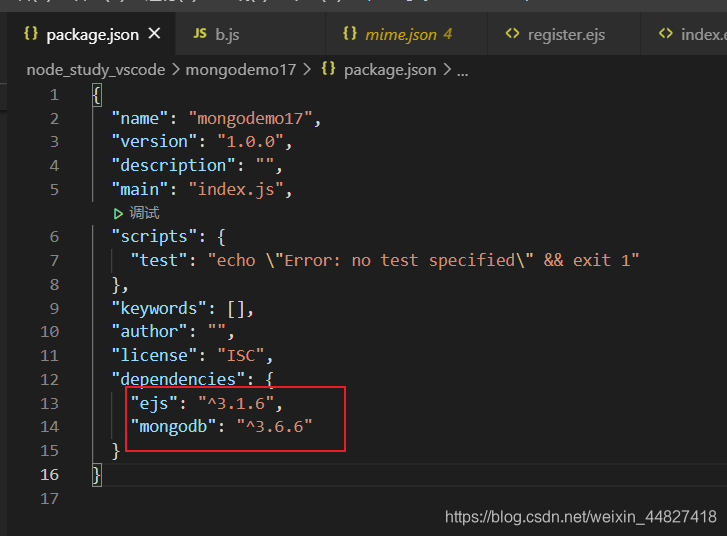Click the braces icon in breadcrumb
Viewport: 727px width, 536px height.
click(328, 69)
